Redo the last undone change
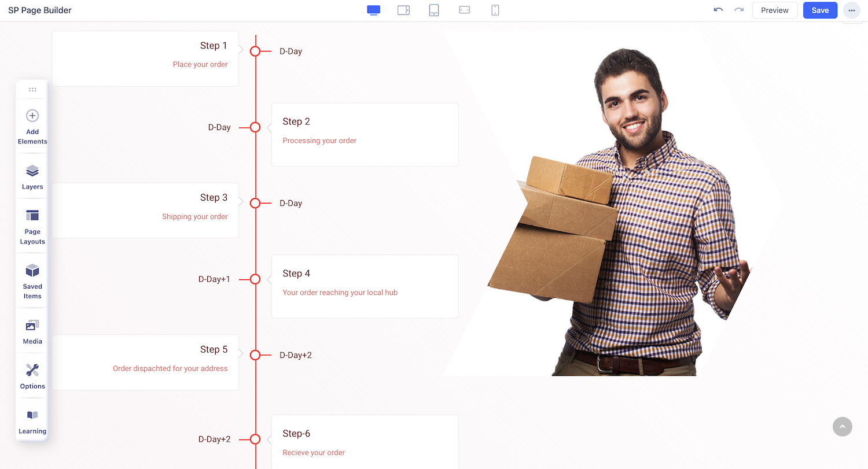The image size is (868, 469). coord(739,10)
